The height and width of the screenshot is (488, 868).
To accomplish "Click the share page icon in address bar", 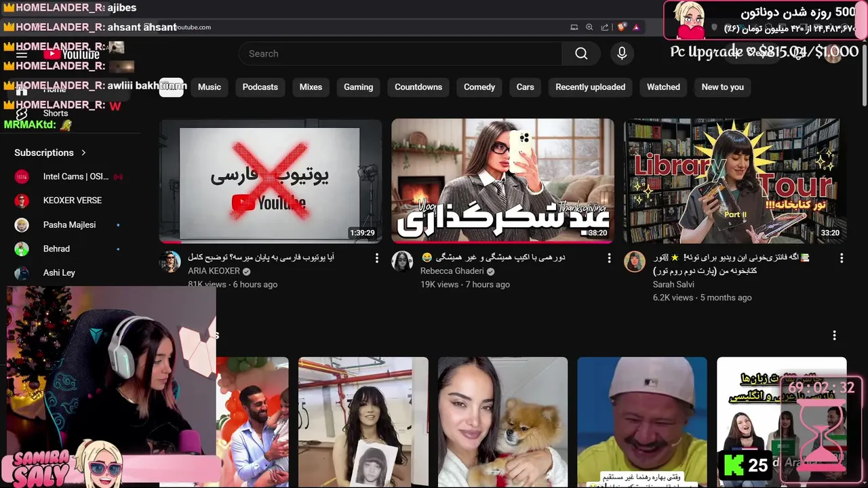I will tap(604, 27).
